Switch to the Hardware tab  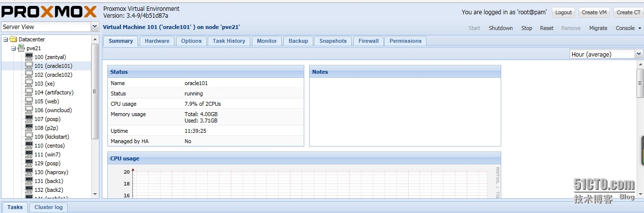pyautogui.click(x=157, y=41)
